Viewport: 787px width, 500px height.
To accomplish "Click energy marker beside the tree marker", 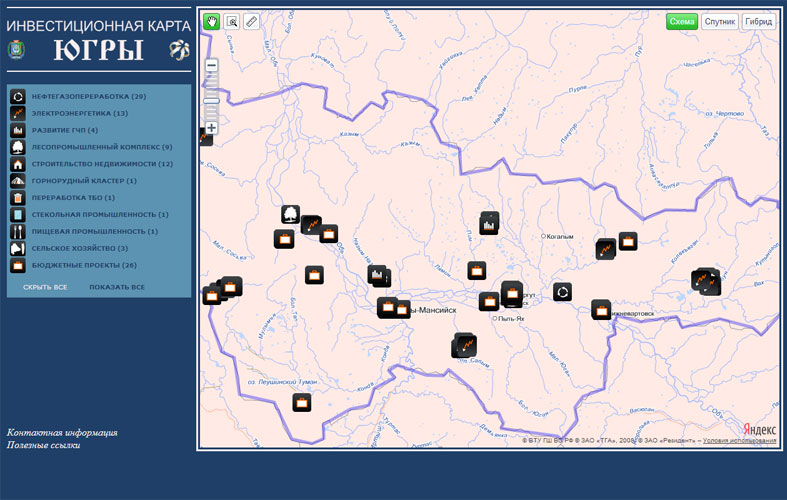I will (x=312, y=224).
